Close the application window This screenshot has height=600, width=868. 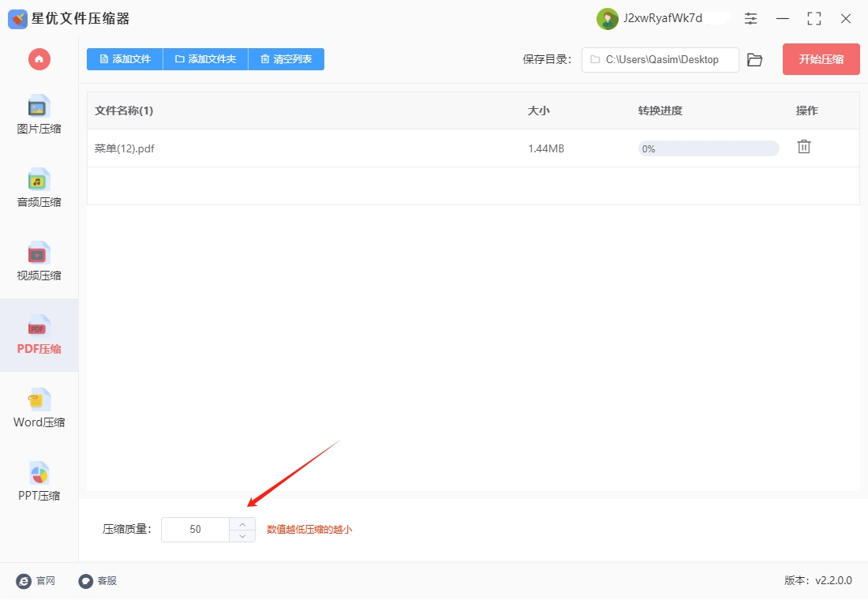tap(846, 18)
